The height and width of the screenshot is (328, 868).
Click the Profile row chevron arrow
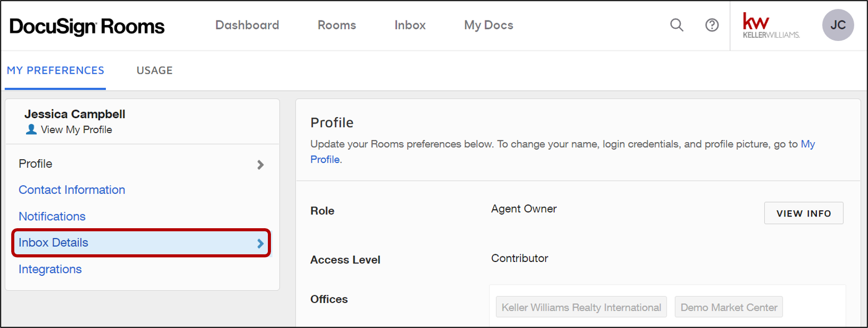(261, 165)
